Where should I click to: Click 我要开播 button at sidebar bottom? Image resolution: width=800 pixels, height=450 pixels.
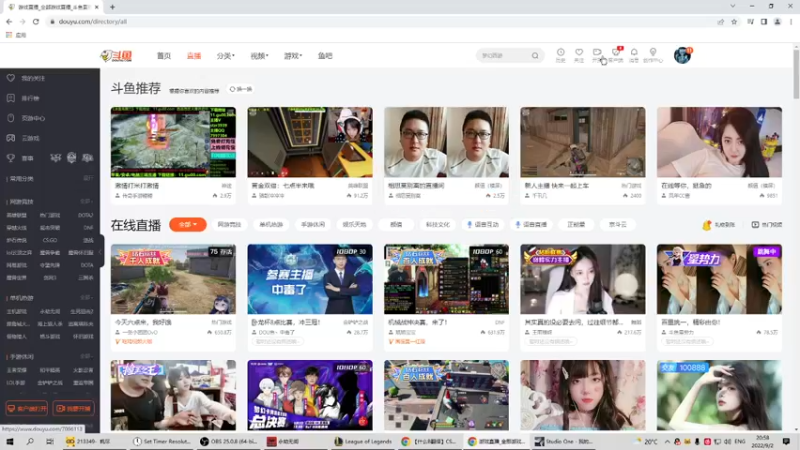[x=73, y=408]
